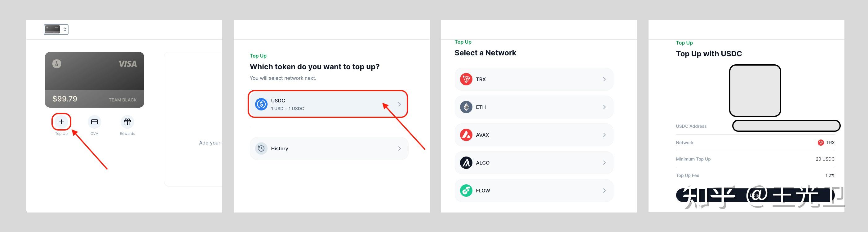
Task: Click the AVAX network logo
Action: 466,135
